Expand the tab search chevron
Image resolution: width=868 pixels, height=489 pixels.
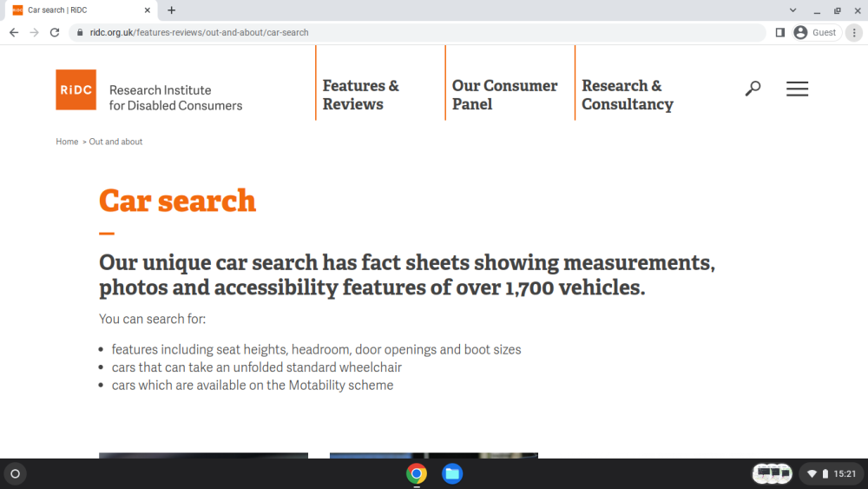pos(792,10)
